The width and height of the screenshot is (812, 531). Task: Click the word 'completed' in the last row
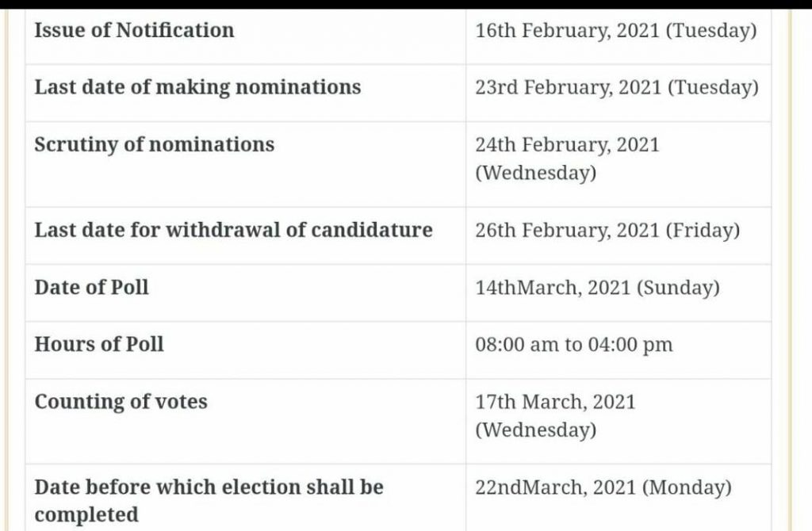[x=86, y=514]
